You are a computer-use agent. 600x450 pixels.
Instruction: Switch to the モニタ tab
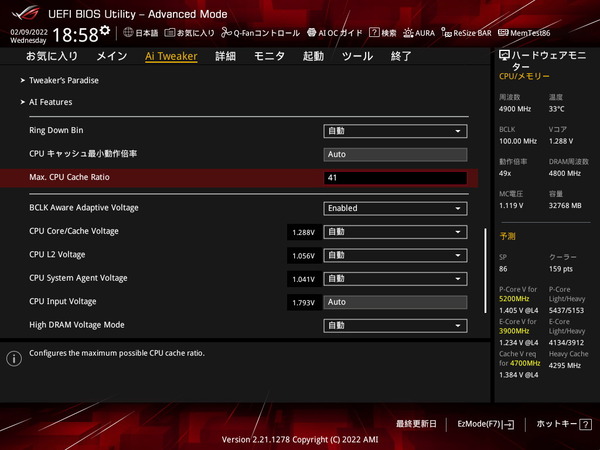pyautogui.click(x=269, y=56)
